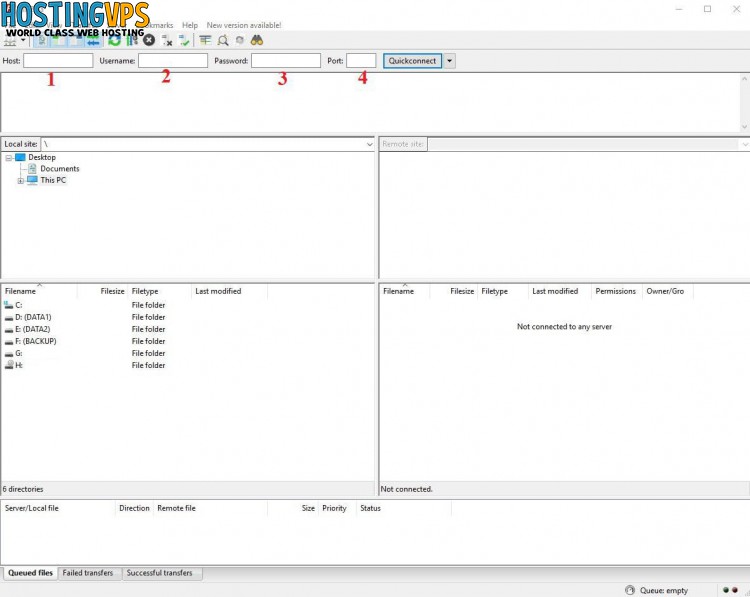The height and width of the screenshot is (597, 750).
Task: Select the 'F: (BACKUP)' row text
Action: 36,341
